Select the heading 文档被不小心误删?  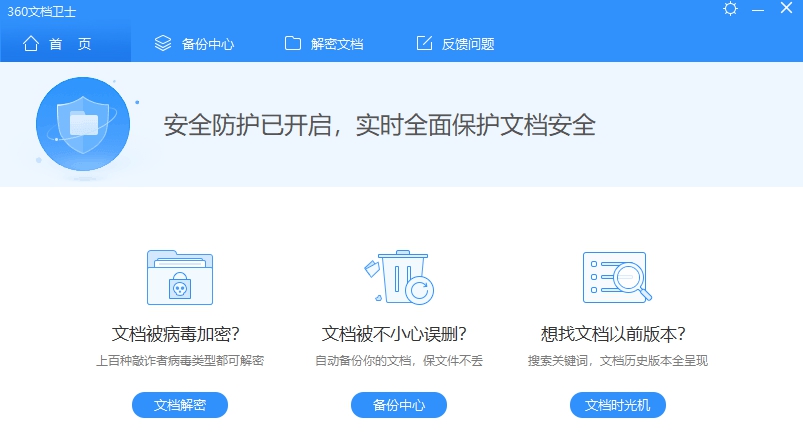coord(394,334)
